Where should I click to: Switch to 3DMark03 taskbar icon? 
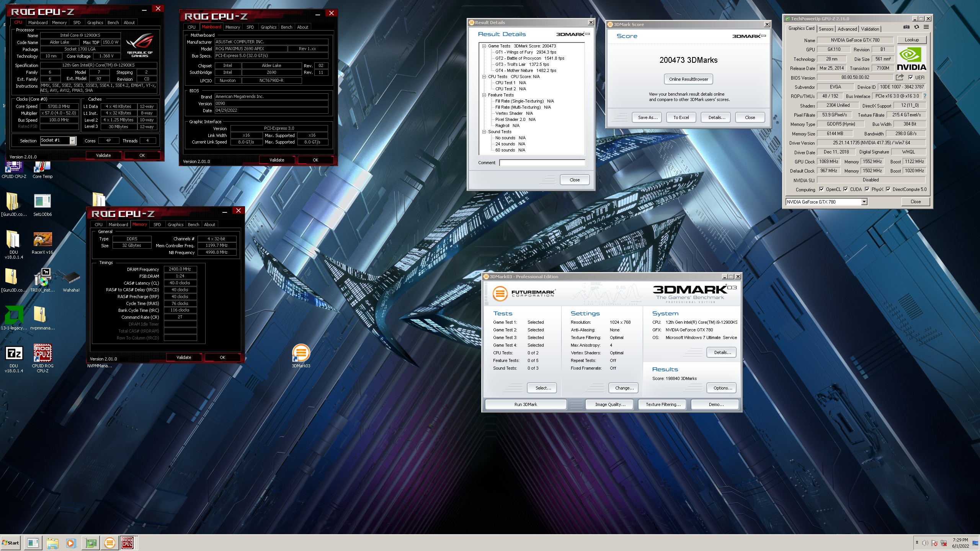tap(109, 543)
